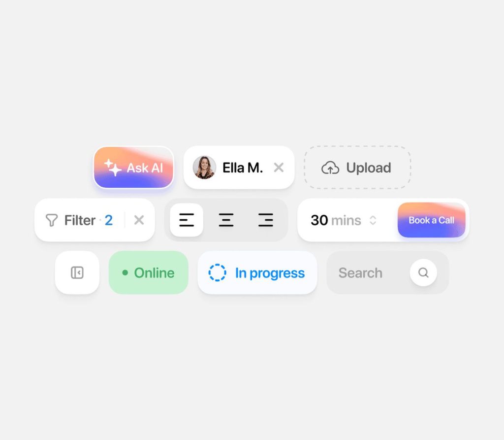Select the align right option
Viewport: 504px width, 440px height.
[x=265, y=220]
